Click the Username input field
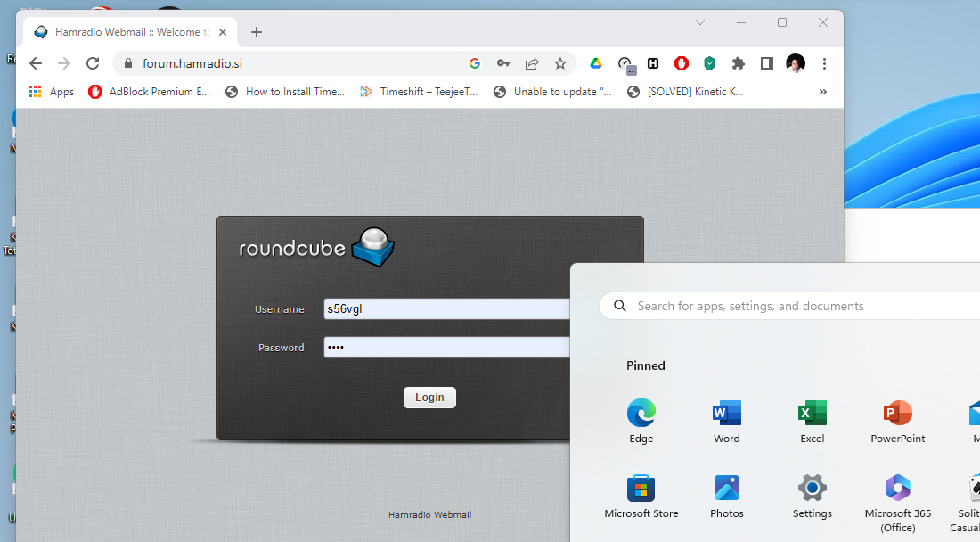The image size is (980, 542). point(445,309)
